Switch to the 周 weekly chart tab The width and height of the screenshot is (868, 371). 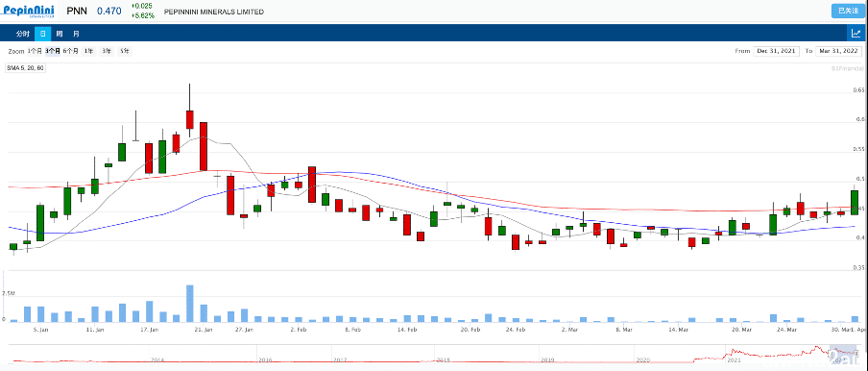coord(60,34)
